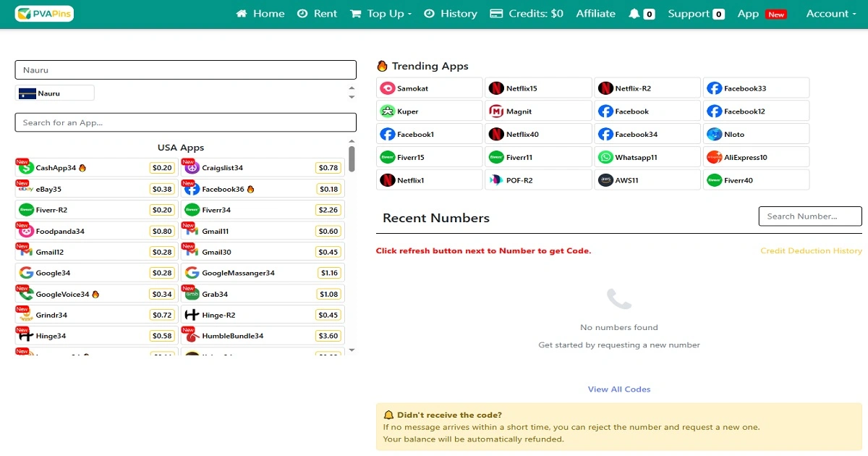
Task: Select the Kuper trending app icon
Action: click(388, 111)
